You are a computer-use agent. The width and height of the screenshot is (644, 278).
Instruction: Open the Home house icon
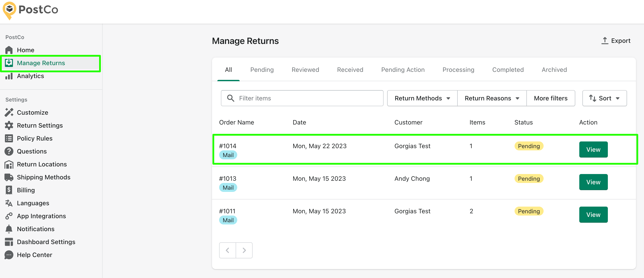click(9, 50)
